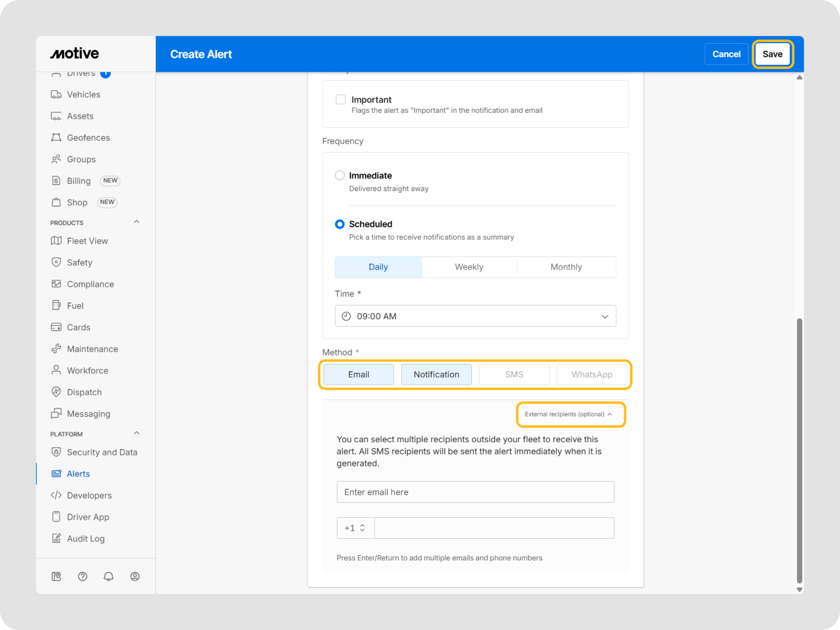
Task: Open the Fuel pump icon
Action: pyautogui.click(x=56, y=305)
